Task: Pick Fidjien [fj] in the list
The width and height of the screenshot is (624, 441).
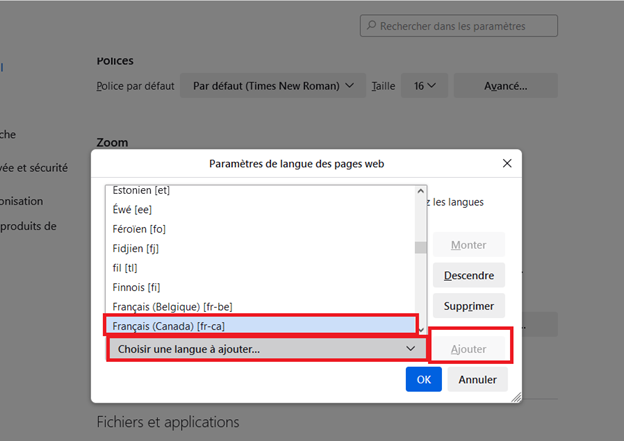Action: tap(137, 248)
